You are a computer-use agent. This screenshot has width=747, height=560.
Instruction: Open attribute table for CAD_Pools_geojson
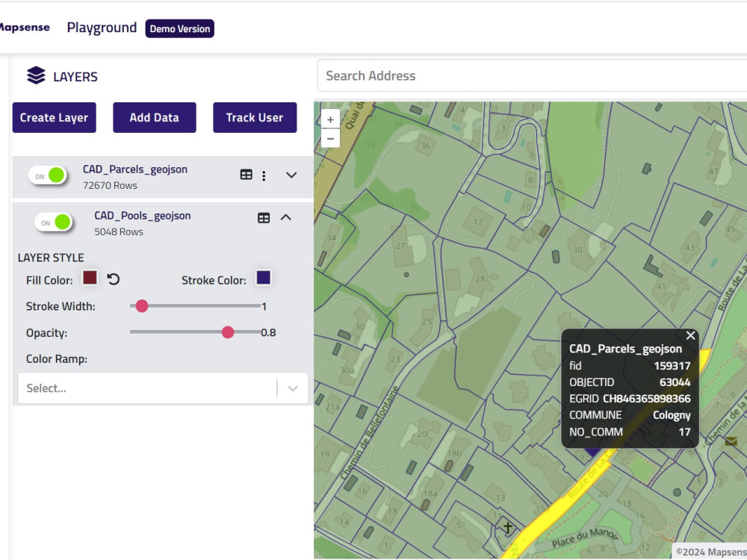pyautogui.click(x=264, y=218)
